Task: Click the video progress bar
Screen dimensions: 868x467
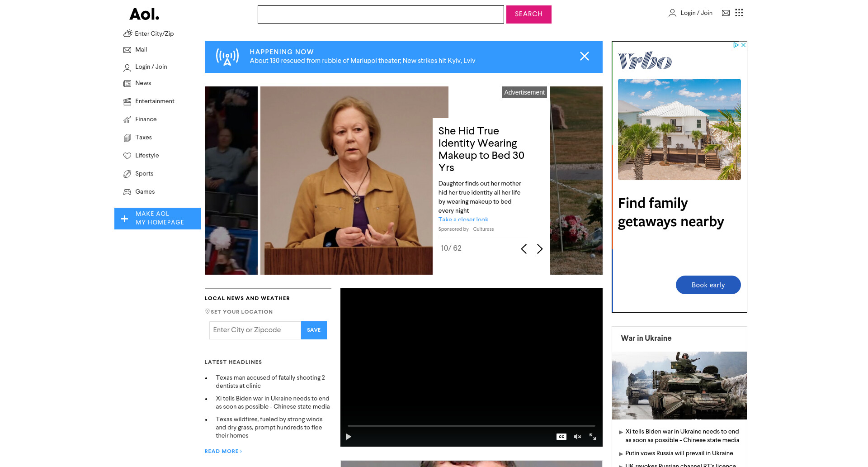Action: [471, 426]
